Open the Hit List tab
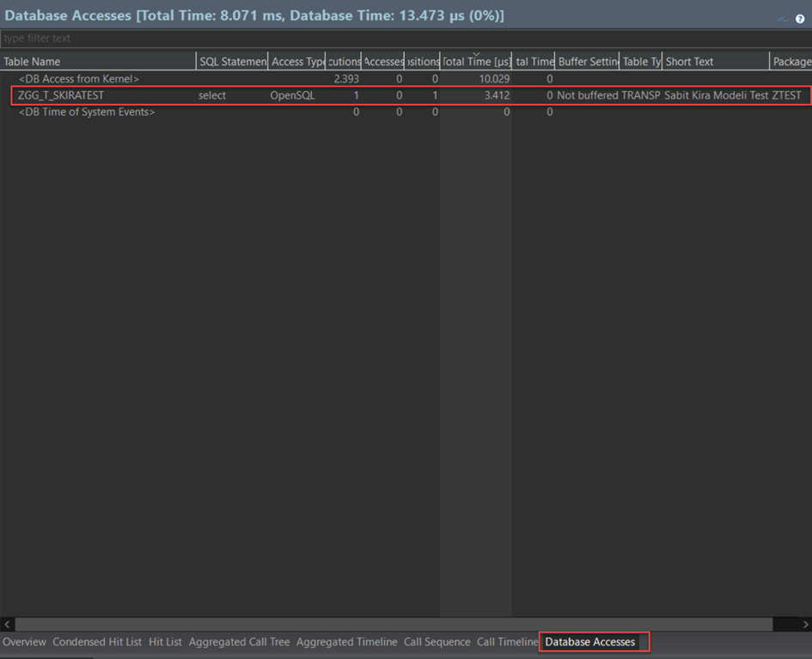The width and height of the screenshot is (812, 659). [x=165, y=642]
